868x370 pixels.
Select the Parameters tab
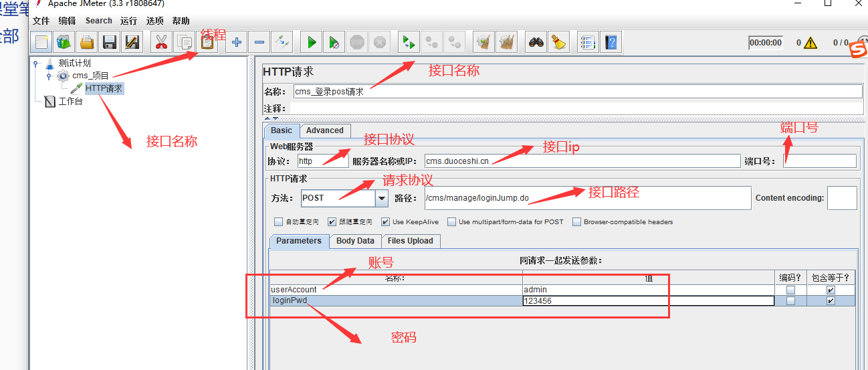(299, 241)
